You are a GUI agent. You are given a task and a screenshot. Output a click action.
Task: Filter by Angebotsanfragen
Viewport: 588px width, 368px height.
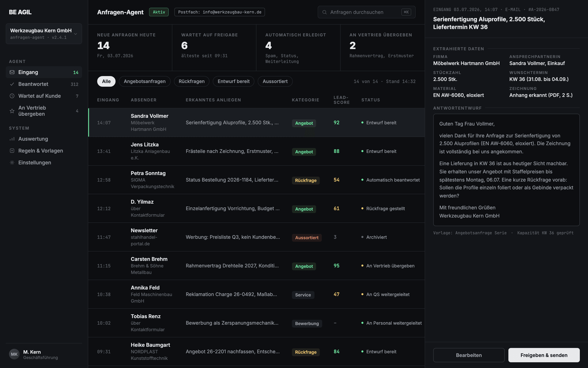coord(145,81)
